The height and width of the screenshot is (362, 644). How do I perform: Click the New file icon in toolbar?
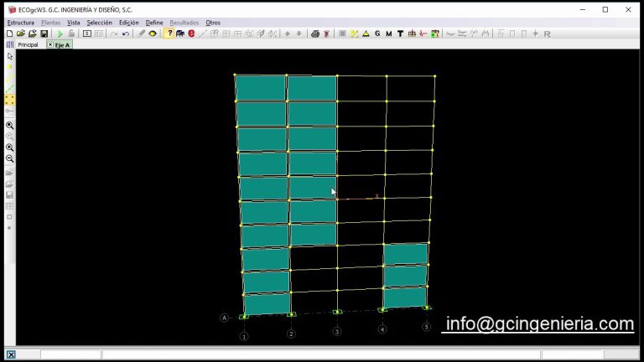coord(10,34)
